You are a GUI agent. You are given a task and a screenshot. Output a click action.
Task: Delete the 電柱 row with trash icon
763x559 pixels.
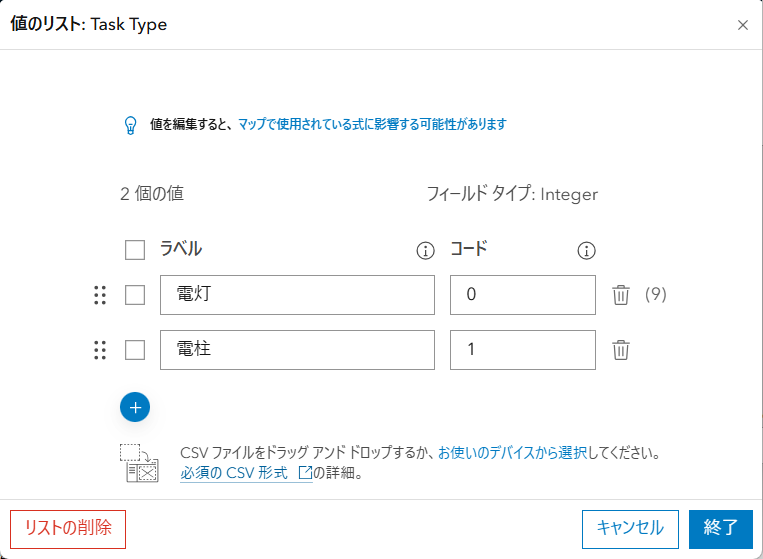(x=621, y=350)
